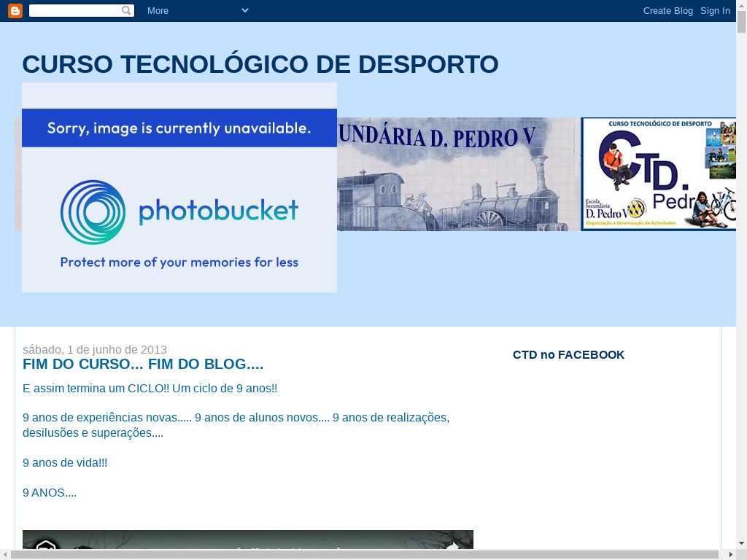Click the horizontal scrollbar right arrow
This screenshot has height=560, width=747.
pyautogui.click(x=731, y=555)
